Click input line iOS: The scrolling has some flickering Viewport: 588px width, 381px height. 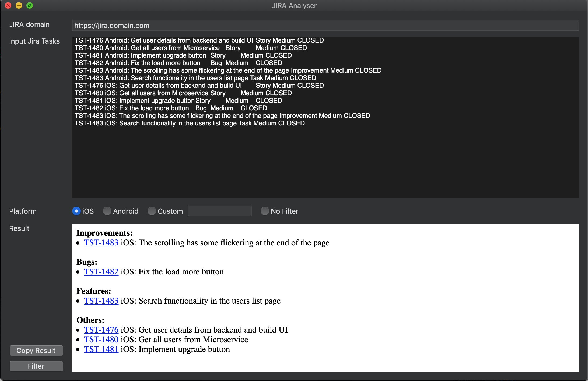[222, 116]
